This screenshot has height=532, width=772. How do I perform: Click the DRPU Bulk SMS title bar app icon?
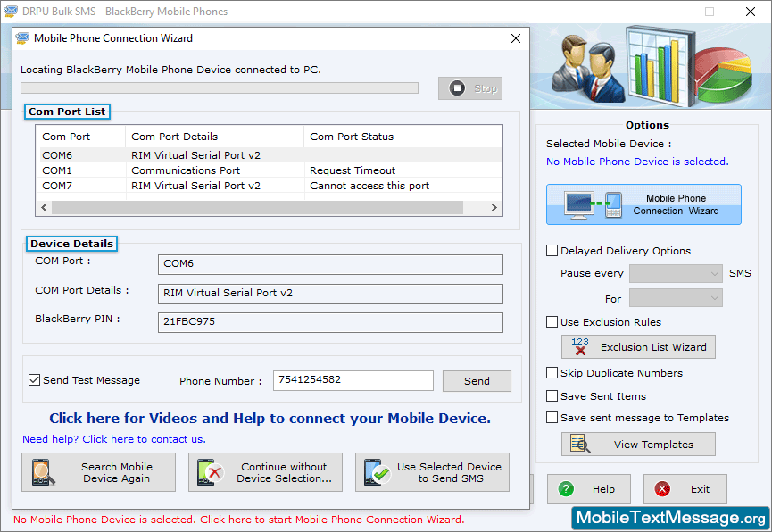pos(11,12)
